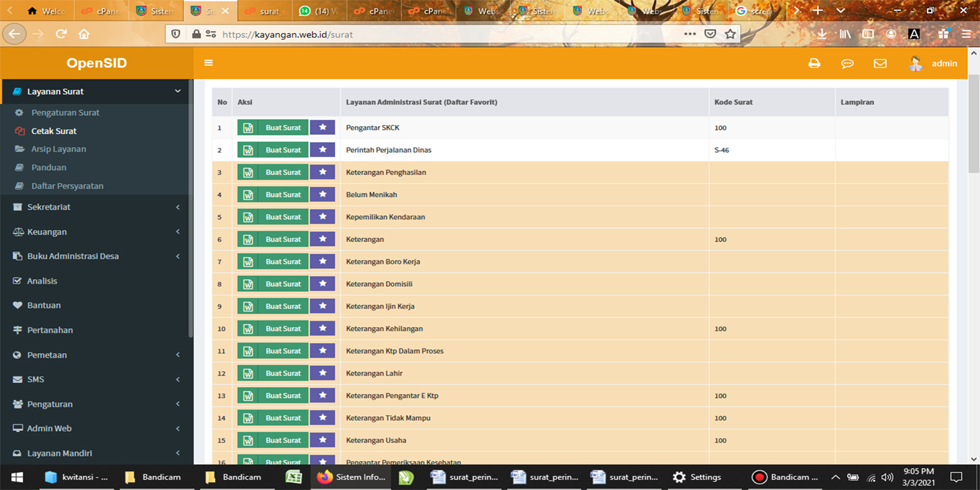980x490 pixels.
Task: Expand the Sekretariat sidebar menu
Action: [x=97, y=207]
